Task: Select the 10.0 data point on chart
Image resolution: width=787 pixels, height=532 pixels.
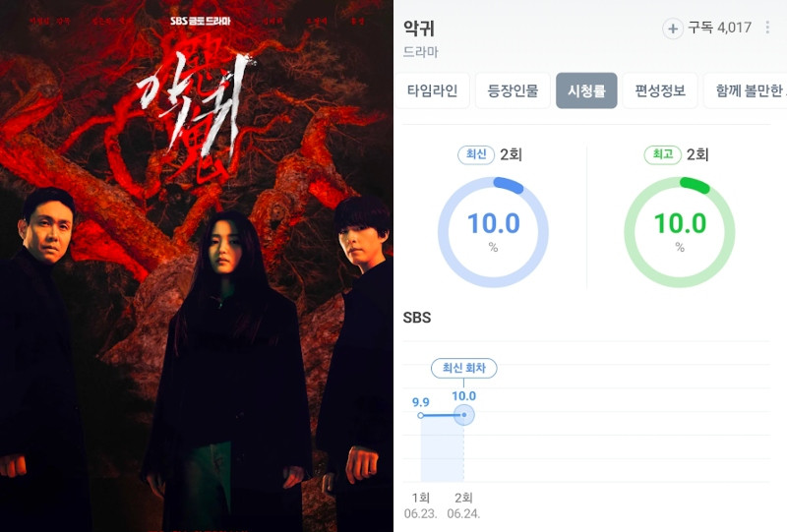Action: (463, 415)
